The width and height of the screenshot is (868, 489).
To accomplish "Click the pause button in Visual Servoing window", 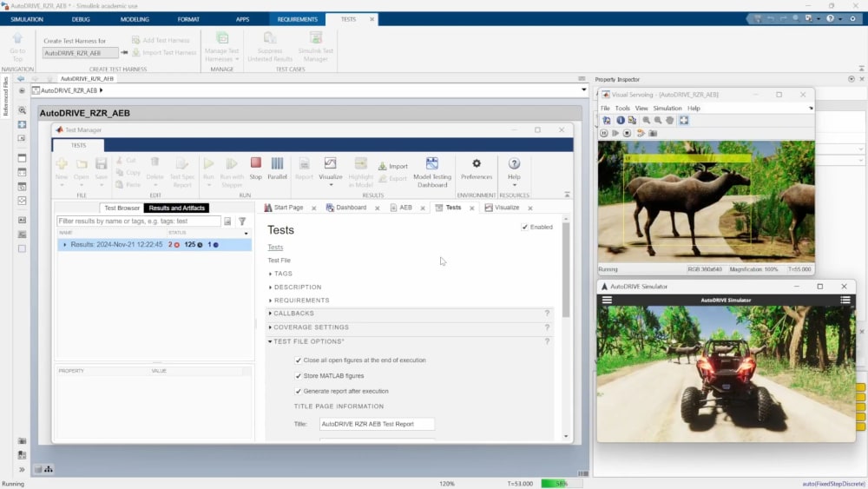I will 604,134.
